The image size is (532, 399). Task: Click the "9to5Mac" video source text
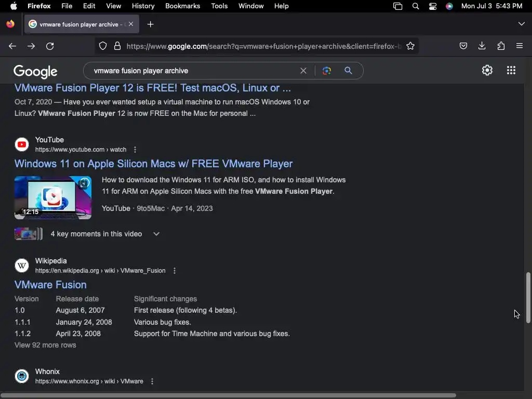point(151,209)
